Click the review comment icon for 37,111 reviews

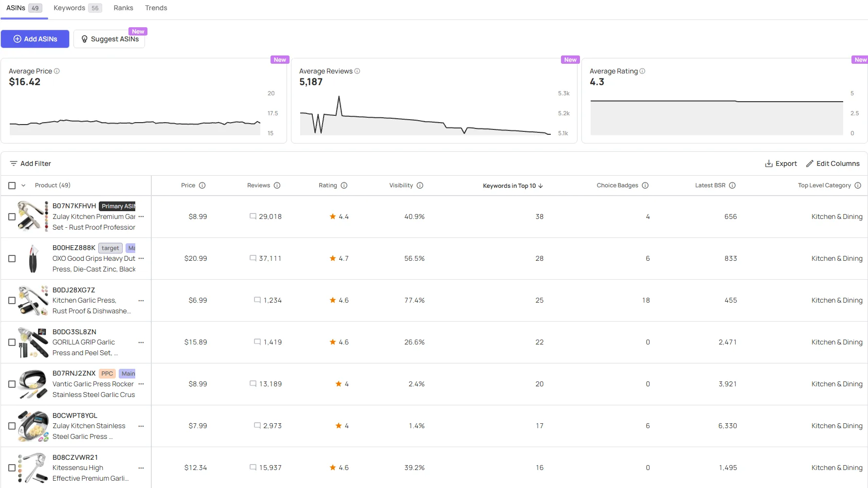click(x=253, y=258)
